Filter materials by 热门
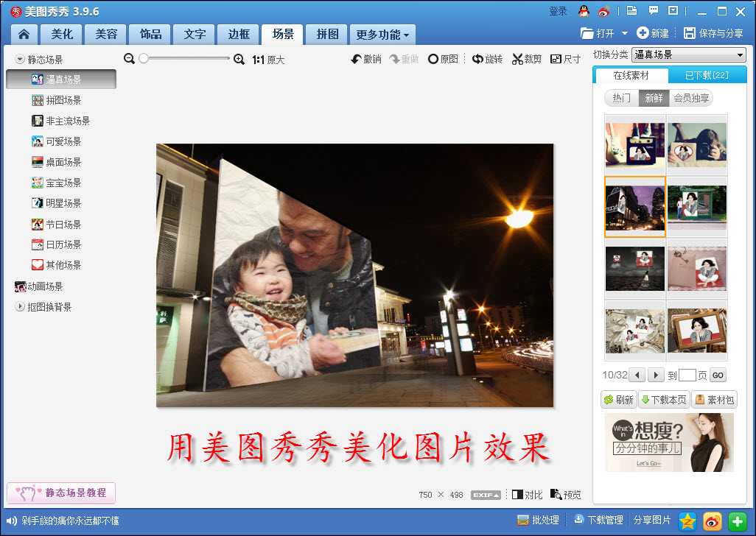This screenshot has height=536, width=756. coord(621,98)
